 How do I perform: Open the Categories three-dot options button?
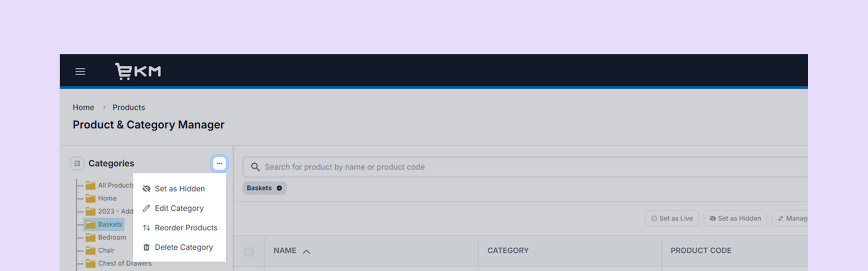219,163
